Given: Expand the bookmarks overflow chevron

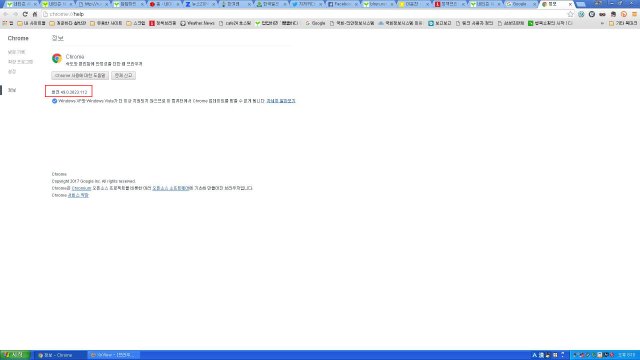Looking at the screenshot, I should (x=602, y=23).
